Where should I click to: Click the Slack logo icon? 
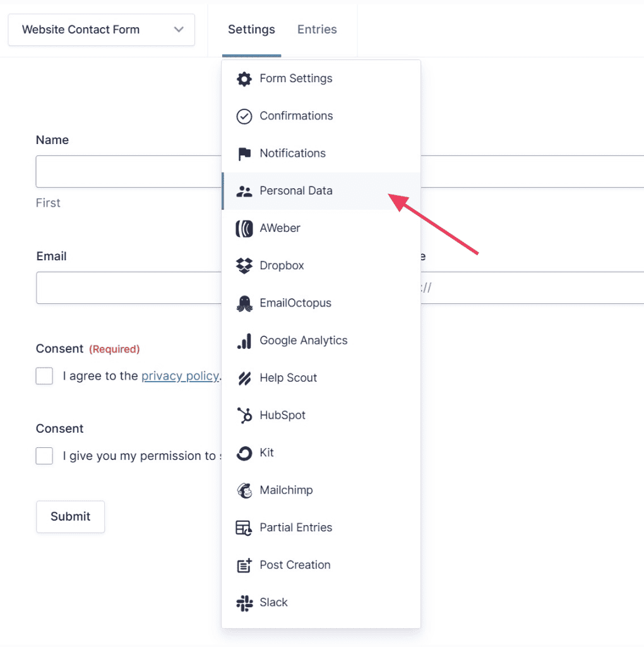(244, 603)
